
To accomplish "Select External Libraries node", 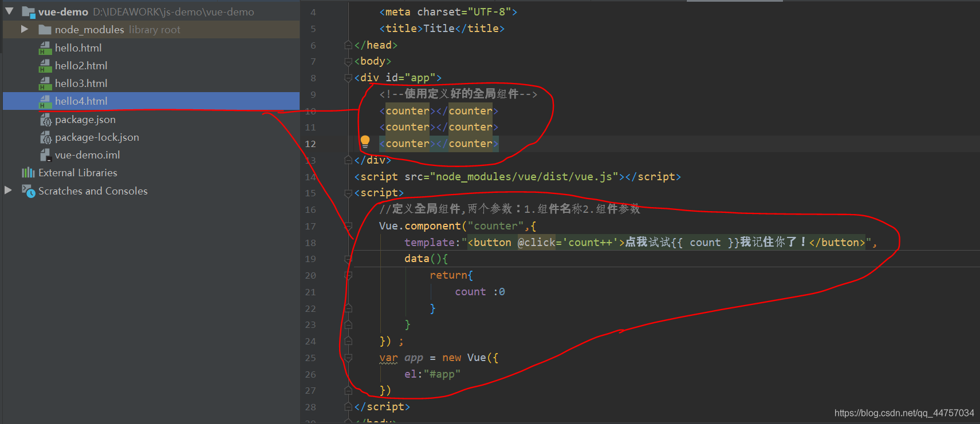I will (77, 172).
